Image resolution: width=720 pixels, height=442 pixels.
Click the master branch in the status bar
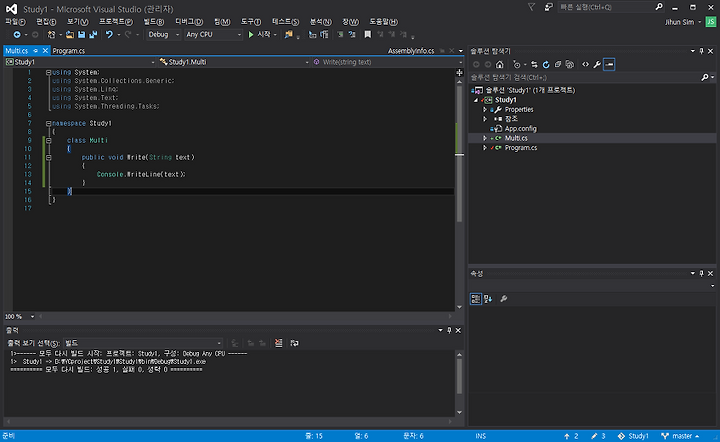(x=680, y=436)
